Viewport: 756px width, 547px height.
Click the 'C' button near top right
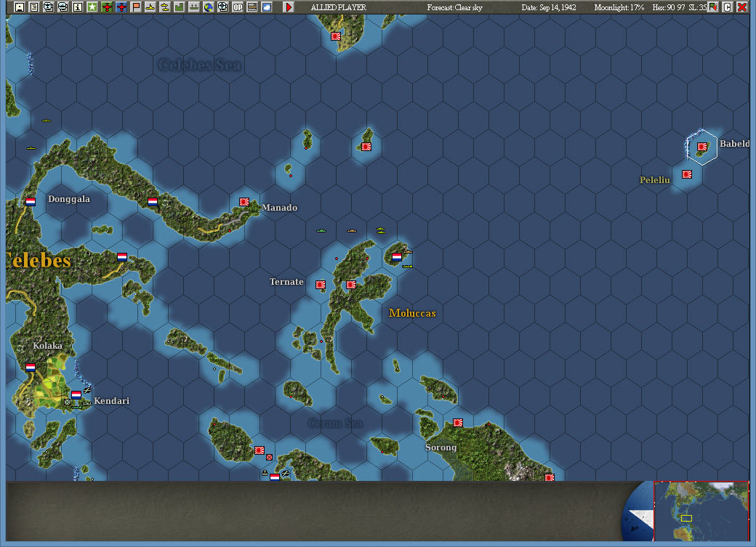[726, 7]
